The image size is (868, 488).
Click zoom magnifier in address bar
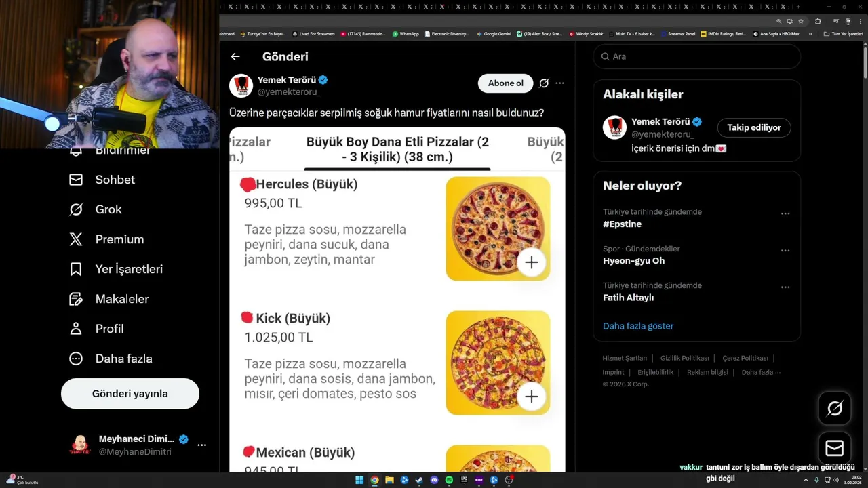click(x=779, y=21)
